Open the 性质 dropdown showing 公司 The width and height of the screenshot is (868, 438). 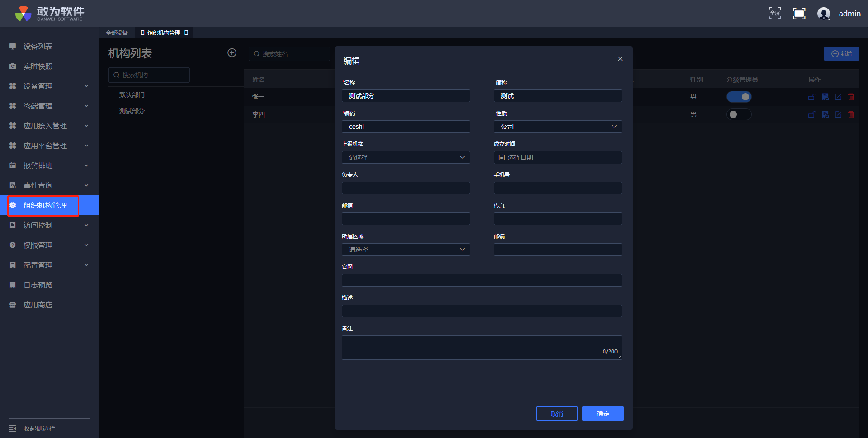tap(557, 127)
